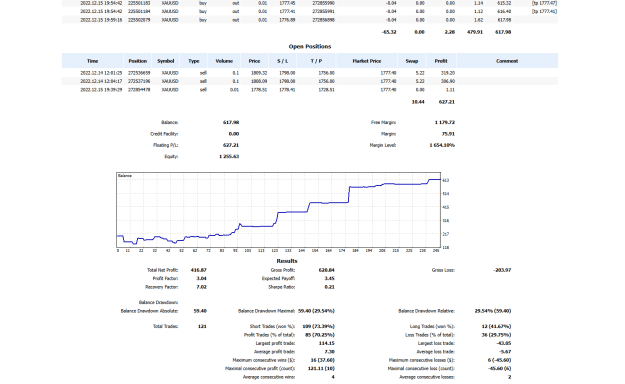The image size is (625, 384).
Task: Click the 10.44 swap total
Action: (x=418, y=102)
